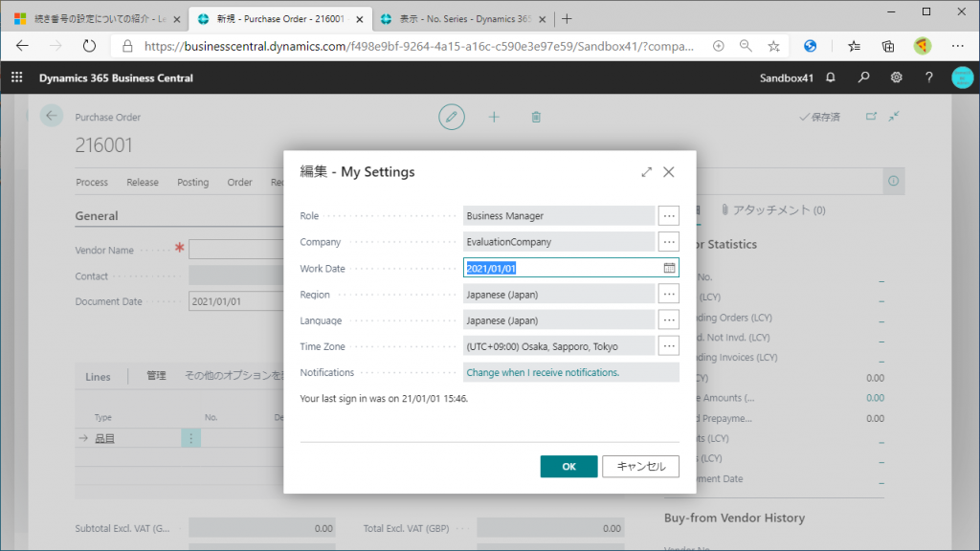The width and height of the screenshot is (980, 551).
Task: Open the FactBox information pane icon
Action: click(894, 181)
